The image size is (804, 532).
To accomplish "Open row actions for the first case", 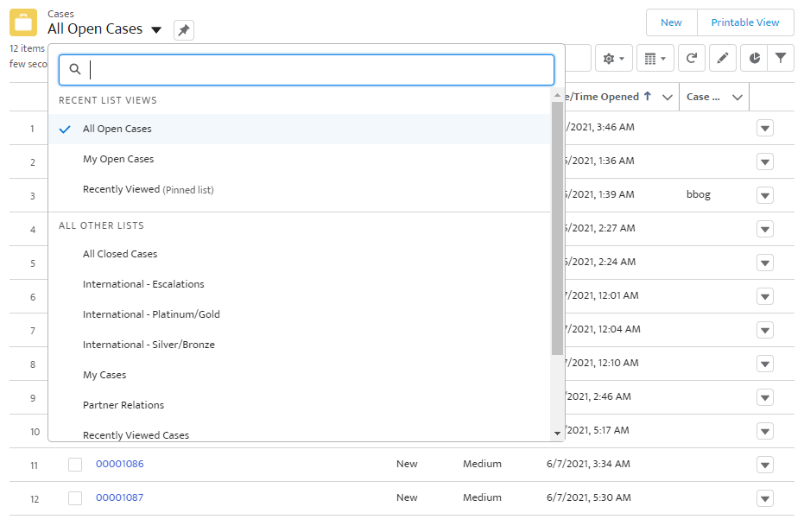I will coord(764,129).
